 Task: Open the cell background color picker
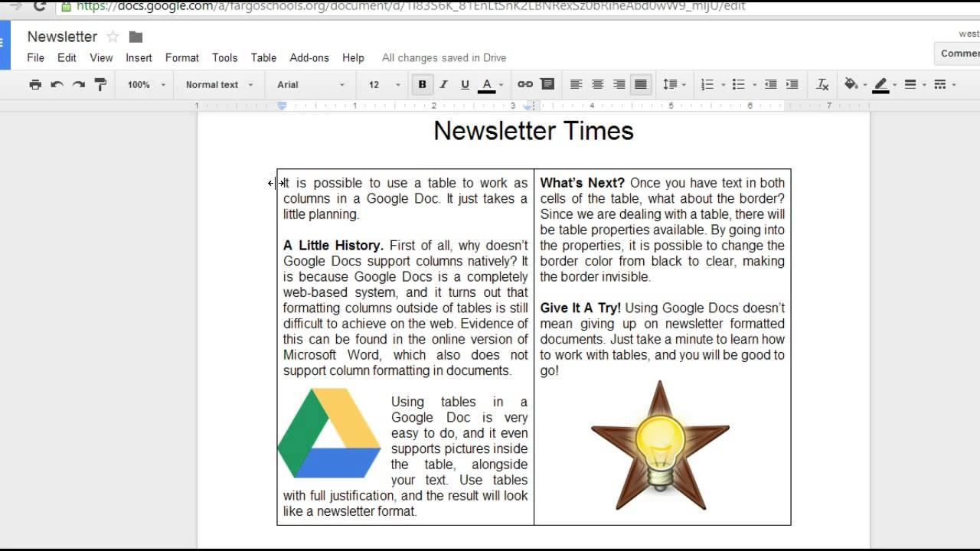855,85
